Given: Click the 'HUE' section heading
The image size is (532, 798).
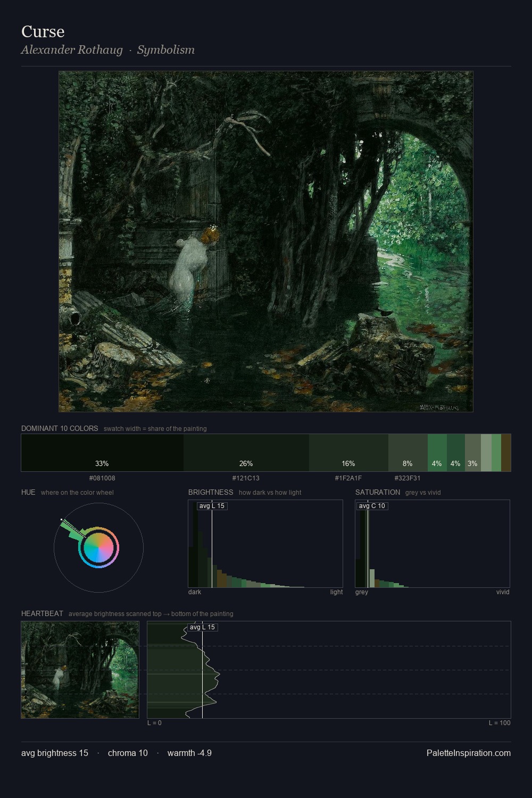Looking at the screenshot, I should point(28,492).
